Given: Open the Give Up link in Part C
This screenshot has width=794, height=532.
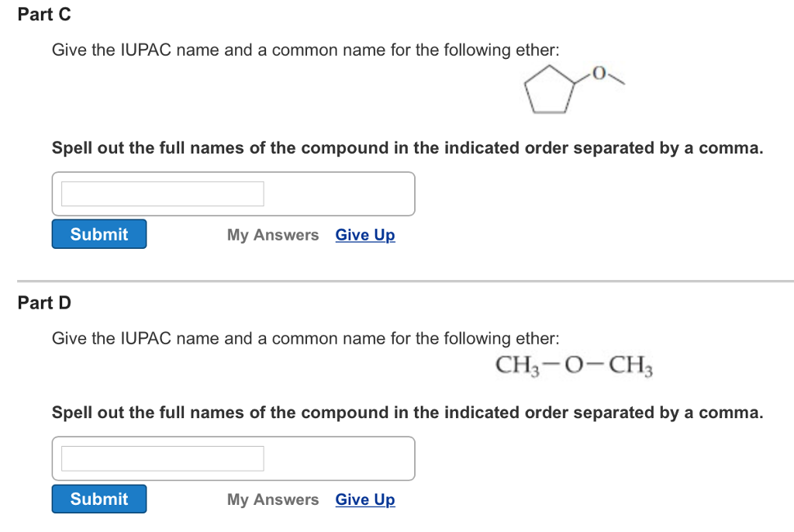Looking at the screenshot, I should [364, 234].
